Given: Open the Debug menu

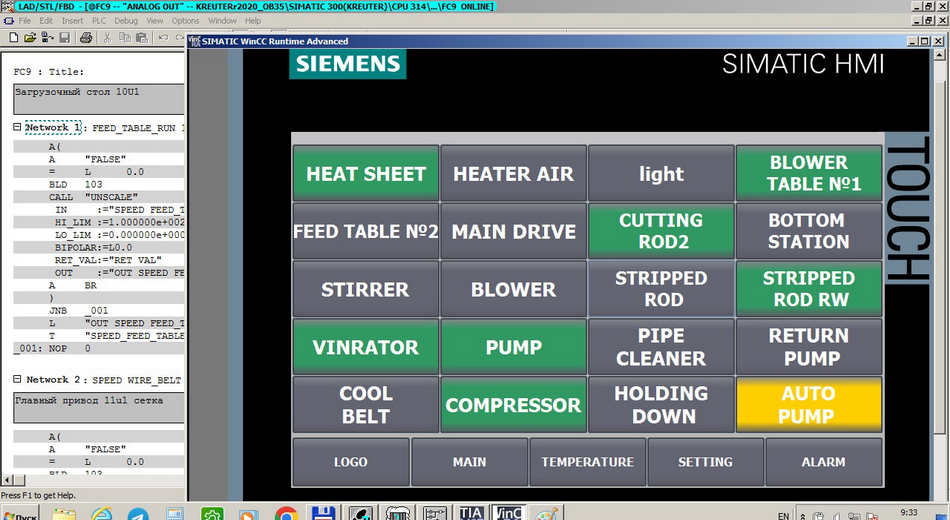Looking at the screenshot, I should 126,21.
